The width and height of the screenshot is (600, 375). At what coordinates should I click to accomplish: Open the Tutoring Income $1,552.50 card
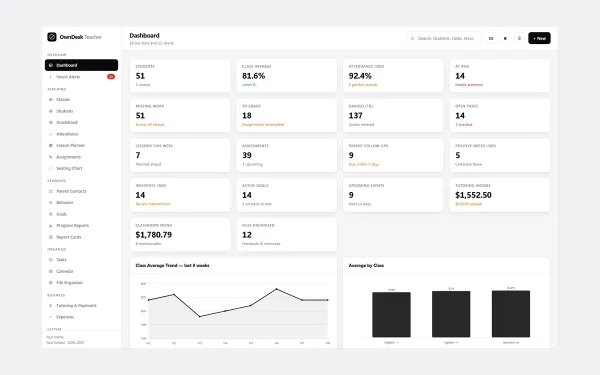click(500, 195)
